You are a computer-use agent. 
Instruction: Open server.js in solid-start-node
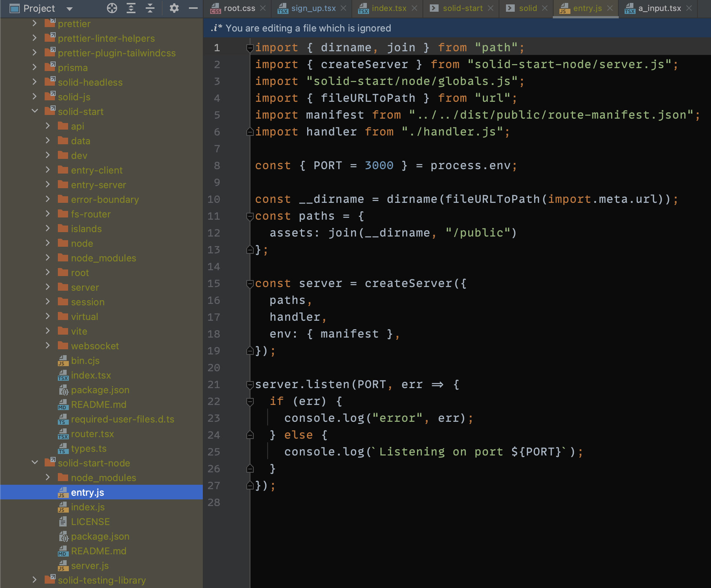click(90, 566)
